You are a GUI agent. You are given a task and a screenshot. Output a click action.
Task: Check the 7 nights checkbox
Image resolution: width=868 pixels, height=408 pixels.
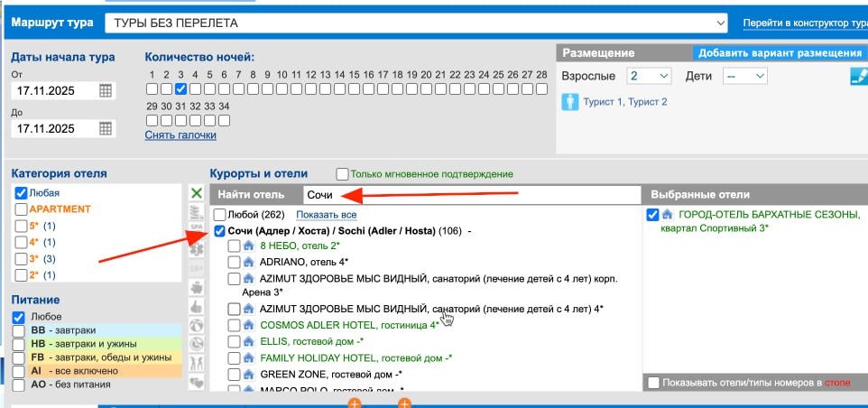tap(238, 88)
